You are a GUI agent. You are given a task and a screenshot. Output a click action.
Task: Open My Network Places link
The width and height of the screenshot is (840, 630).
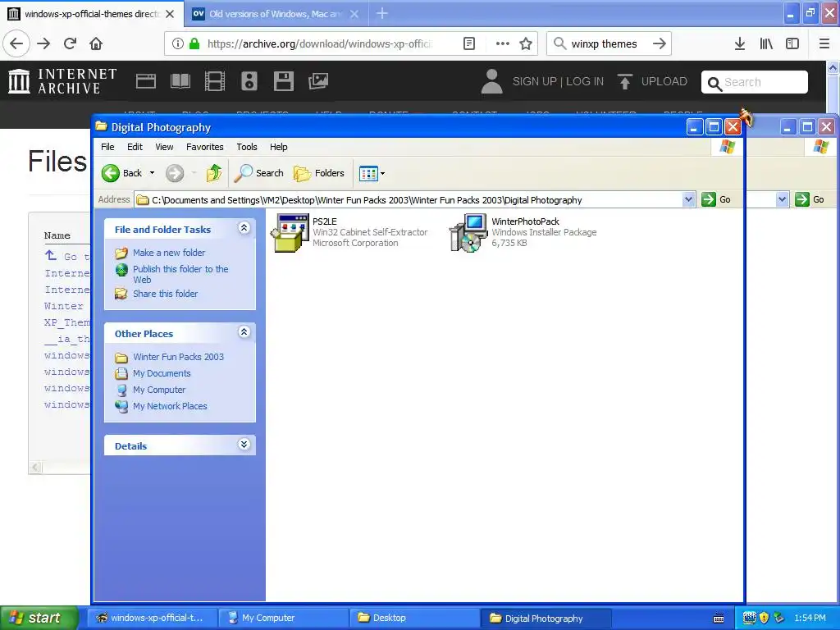170,406
